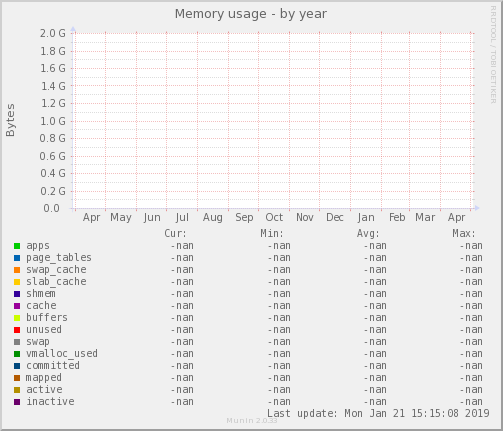The width and height of the screenshot is (503, 431).
Task: Click the blue page_tables legend swatch
Action: click(17, 258)
